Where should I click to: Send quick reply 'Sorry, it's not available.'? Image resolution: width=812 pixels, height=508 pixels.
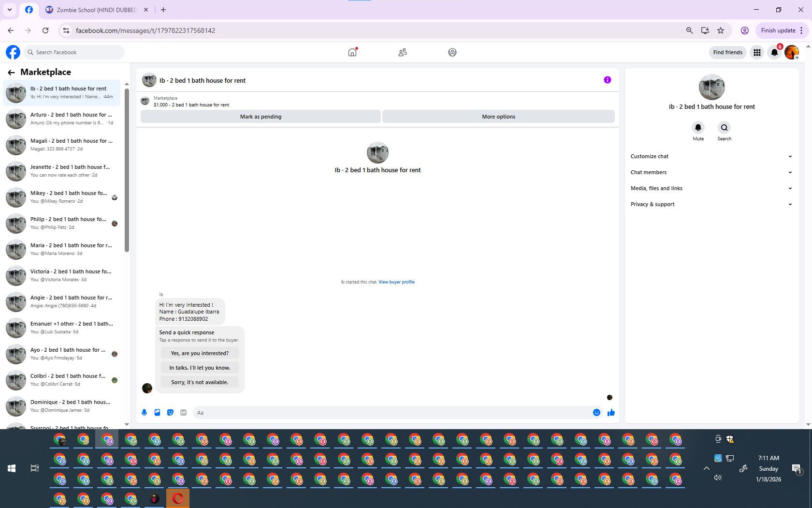tap(200, 382)
